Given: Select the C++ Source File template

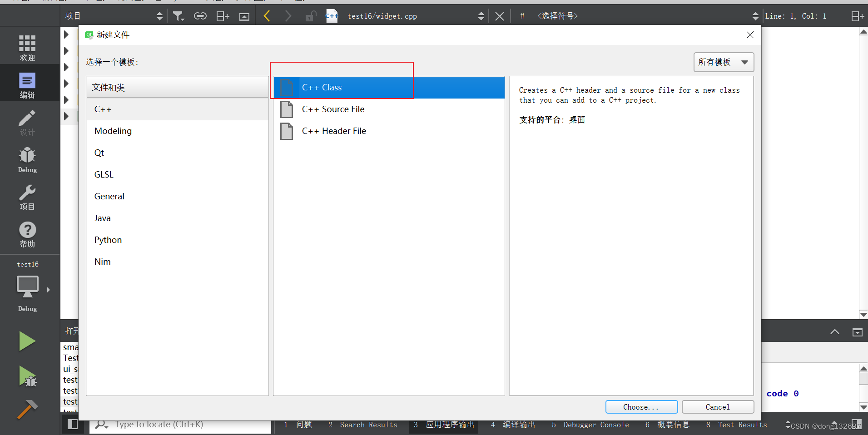Looking at the screenshot, I should [389, 109].
